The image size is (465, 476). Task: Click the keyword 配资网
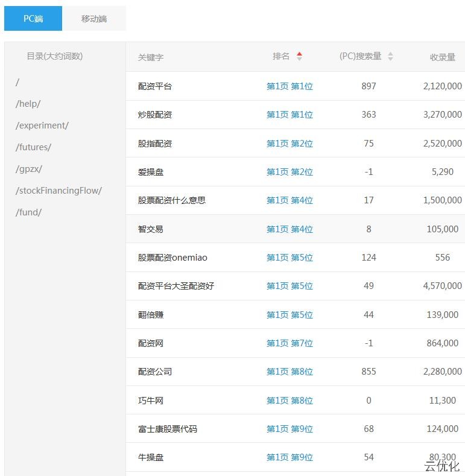pyautogui.click(x=151, y=343)
